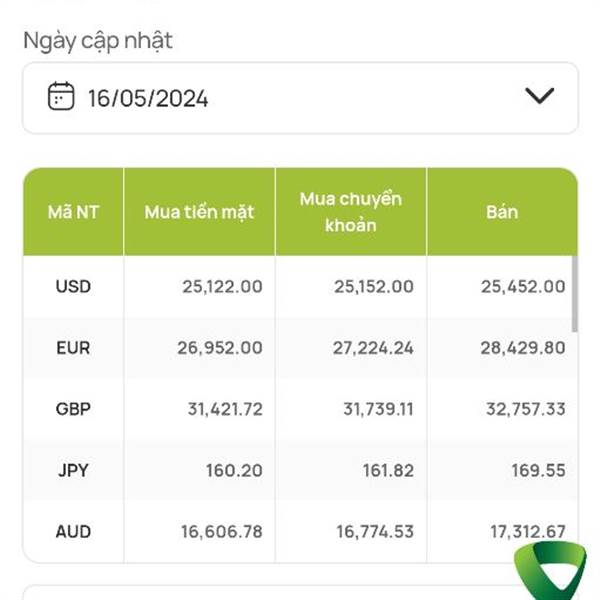Viewport: 600px width, 600px height.
Task: Select the EUR currency row
Action: 300,348
